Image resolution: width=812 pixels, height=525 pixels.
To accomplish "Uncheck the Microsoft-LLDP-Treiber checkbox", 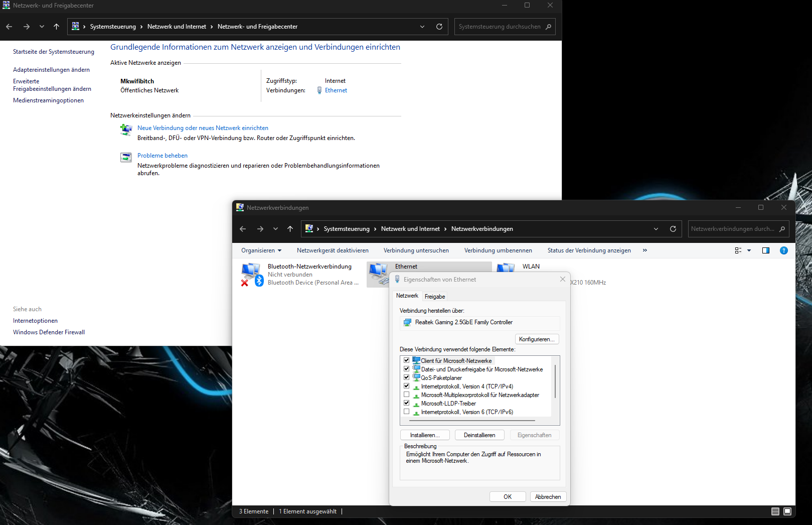I will click(x=407, y=403).
